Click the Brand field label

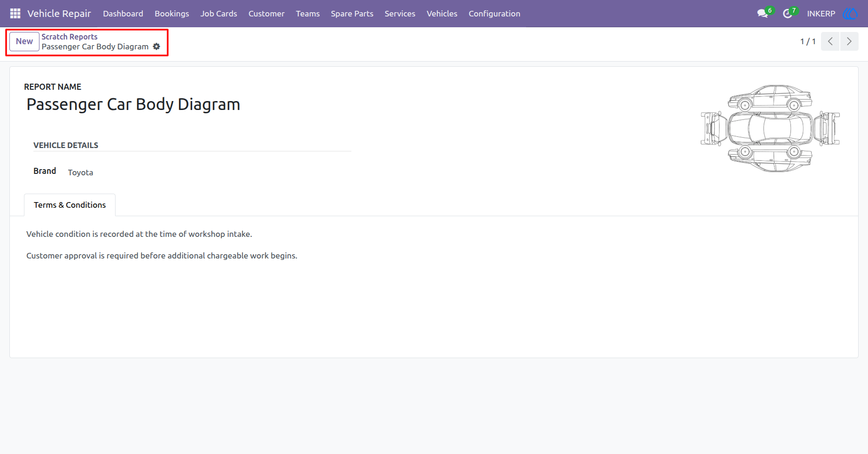(x=45, y=171)
